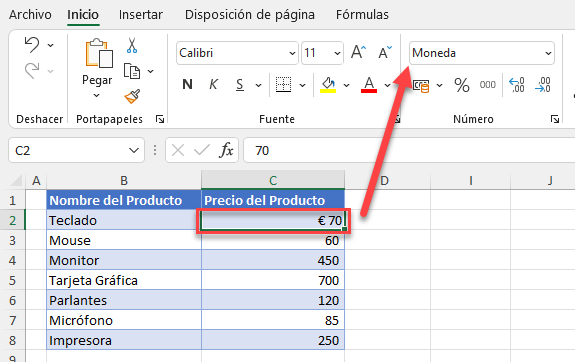
Task: Open the Archivo tab
Action: tap(30, 15)
